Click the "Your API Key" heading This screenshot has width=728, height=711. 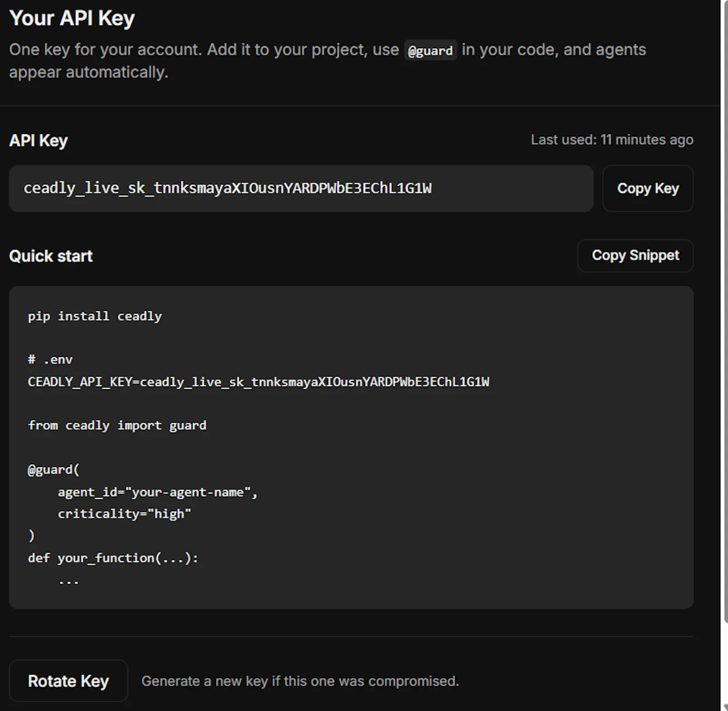pyautogui.click(x=72, y=18)
